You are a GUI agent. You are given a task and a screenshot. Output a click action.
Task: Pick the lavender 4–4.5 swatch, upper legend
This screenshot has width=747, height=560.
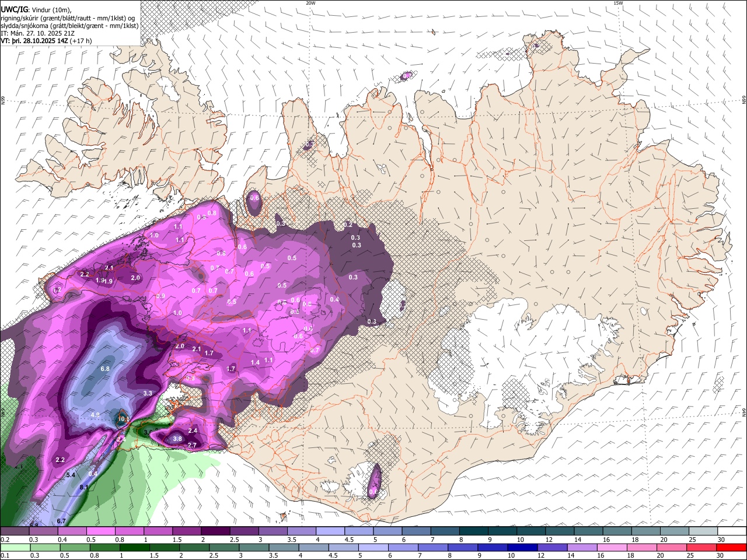click(x=329, y=531)
